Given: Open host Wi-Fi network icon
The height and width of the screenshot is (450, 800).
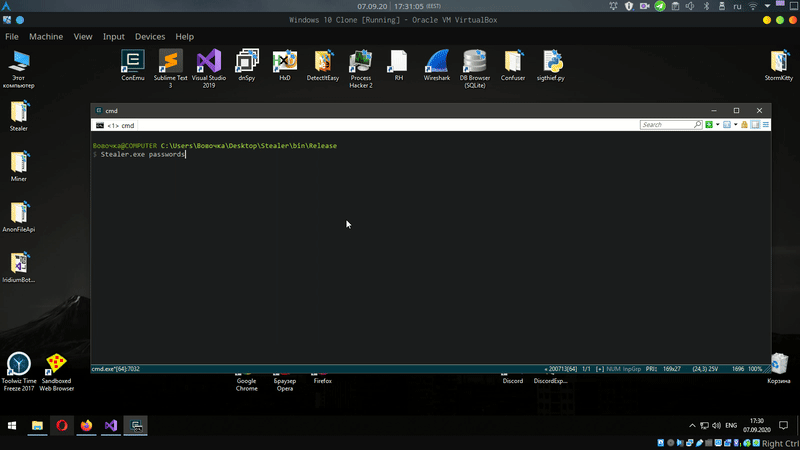Looking at the screenshot, I should pyautogui.click(x=753, y=6).
